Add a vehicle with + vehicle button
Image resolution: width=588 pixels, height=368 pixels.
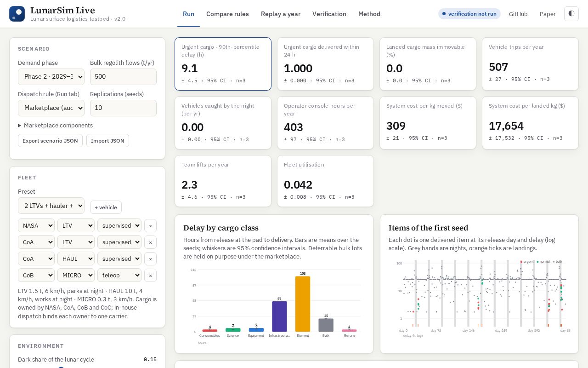106,207
